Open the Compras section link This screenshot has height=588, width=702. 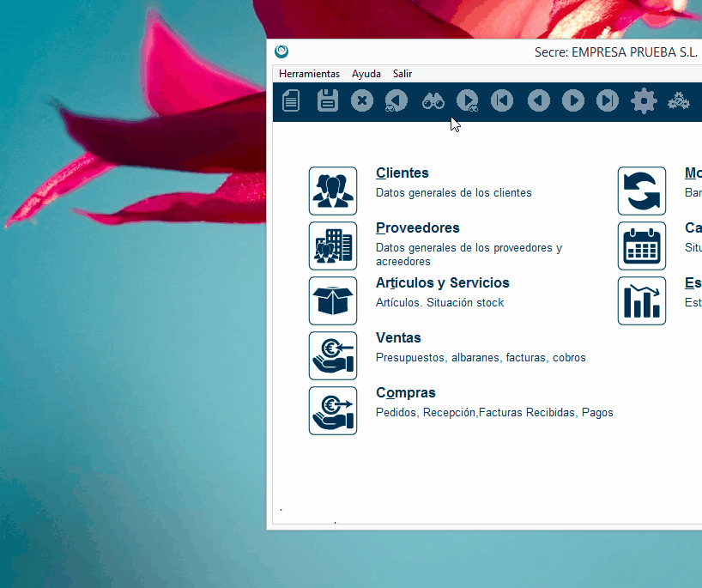pos(405,393)
